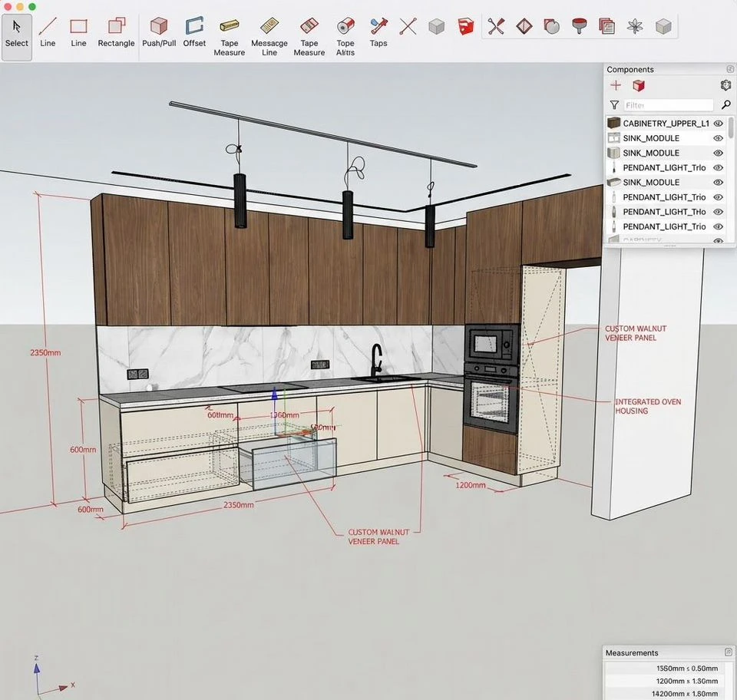Screen dimensions: 737x700
Task: Collapse the Measurements panel with its header button
Action: click(729, 652)
